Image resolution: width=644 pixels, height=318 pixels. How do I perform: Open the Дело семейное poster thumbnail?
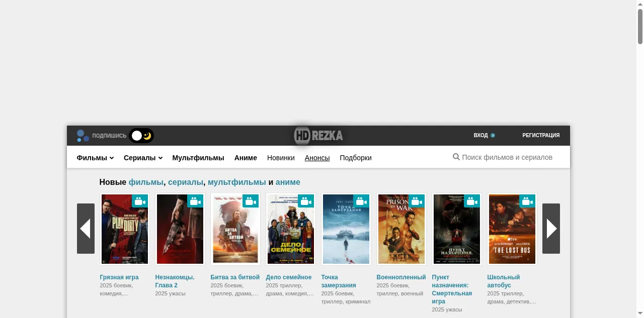click(291, 229)
